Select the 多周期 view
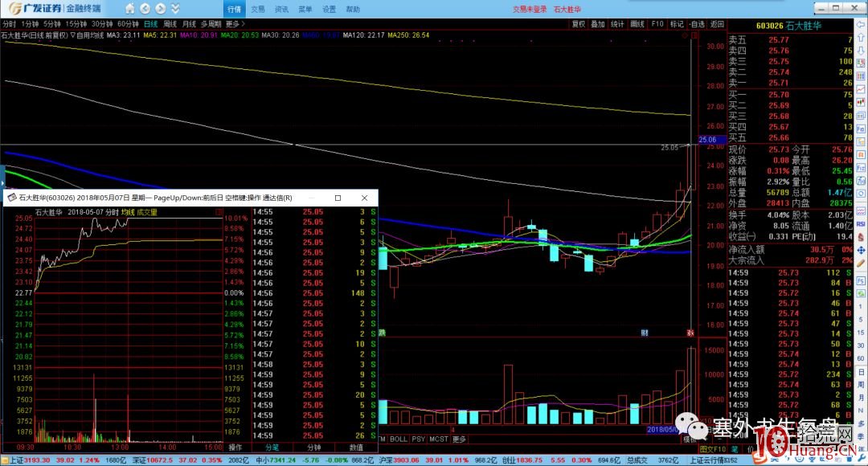This screenshot has width=868, height=466. pos(211,24)
